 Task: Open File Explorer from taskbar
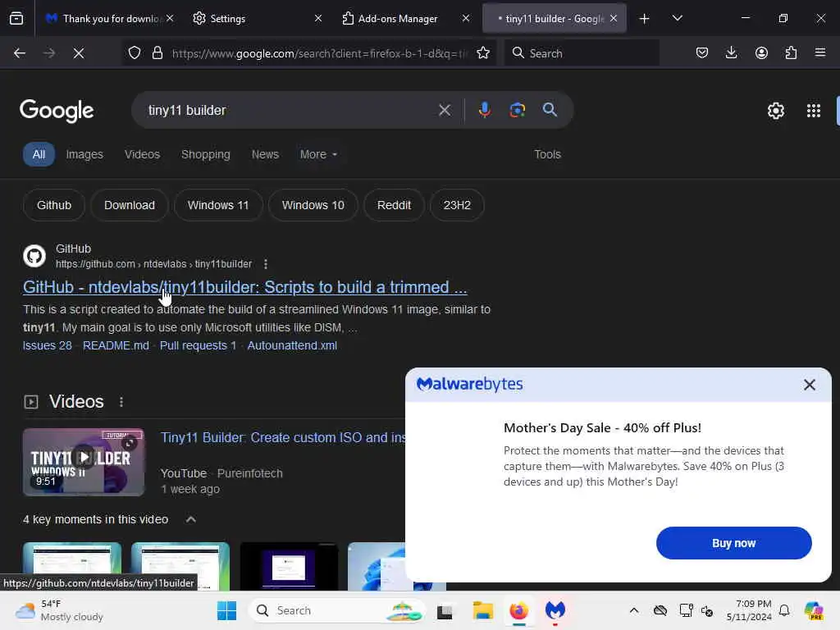(482, 610)
